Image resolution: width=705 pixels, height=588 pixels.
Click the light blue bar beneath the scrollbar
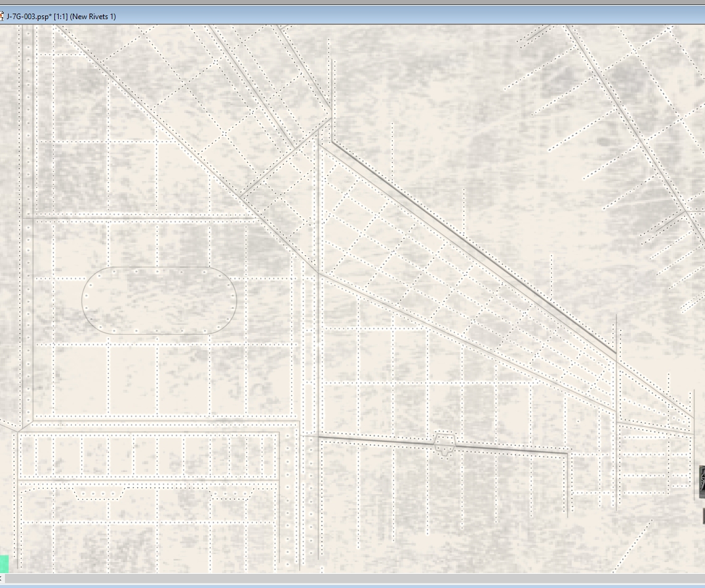click(x=352, y=586)
